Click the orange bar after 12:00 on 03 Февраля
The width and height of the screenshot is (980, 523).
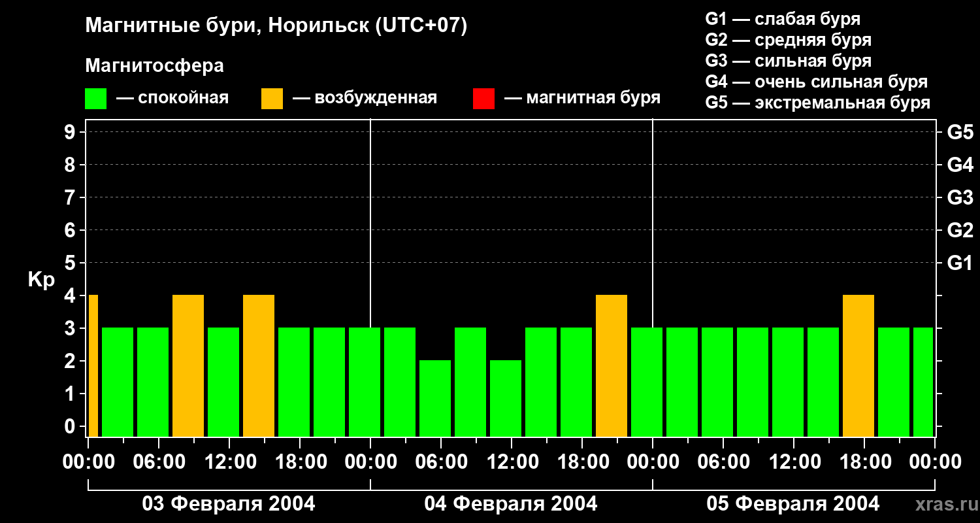point(259,366)
